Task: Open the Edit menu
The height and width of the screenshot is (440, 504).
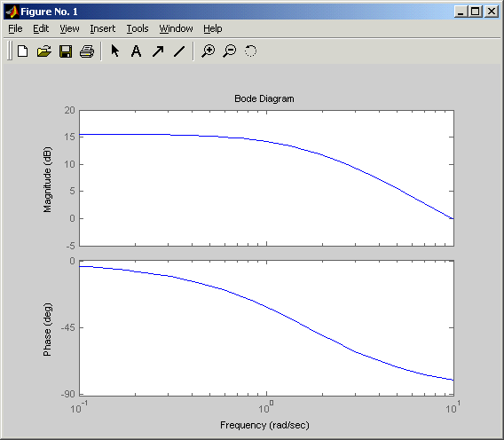Action: click(41, 28)
